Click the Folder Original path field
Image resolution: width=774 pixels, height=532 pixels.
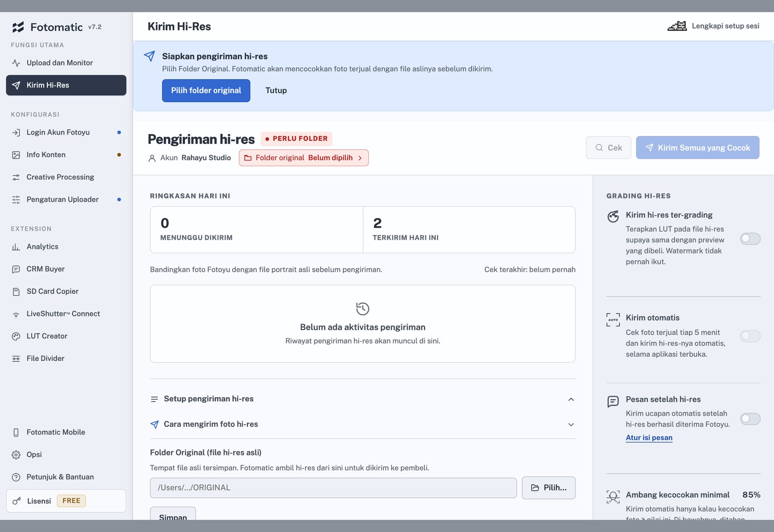click(333, 488)
